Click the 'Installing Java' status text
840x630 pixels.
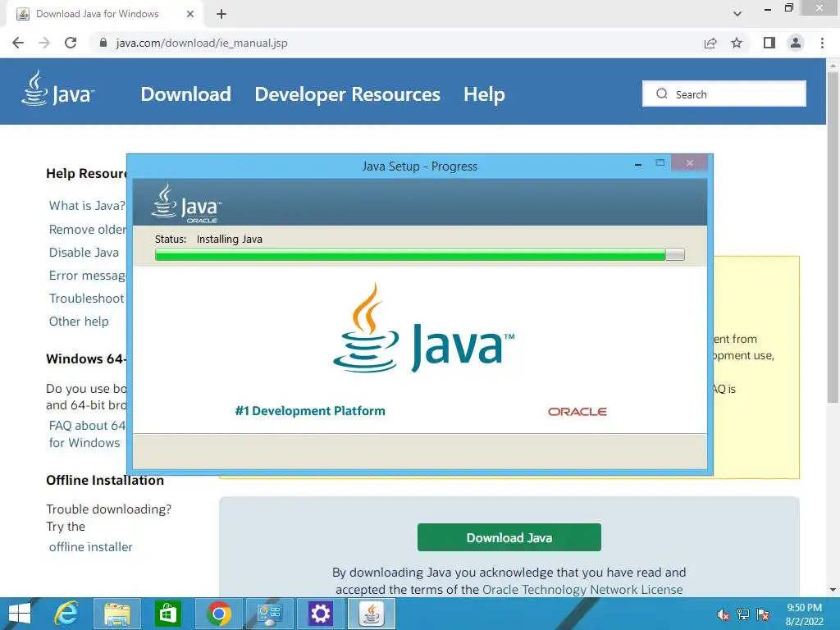point(230,239)
